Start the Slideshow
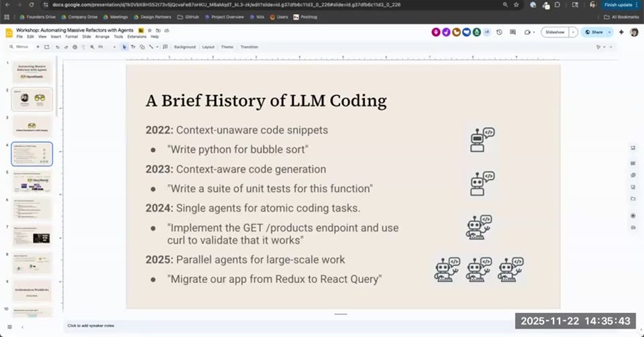This screenshot has width=644, height=337. pos(555,32)
